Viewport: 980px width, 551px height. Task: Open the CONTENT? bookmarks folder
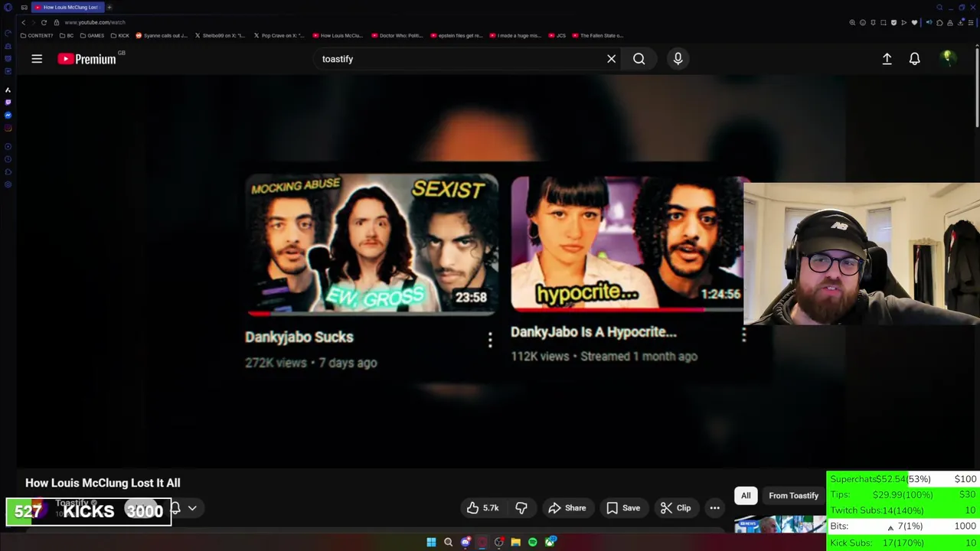click(x=37, y=35)
